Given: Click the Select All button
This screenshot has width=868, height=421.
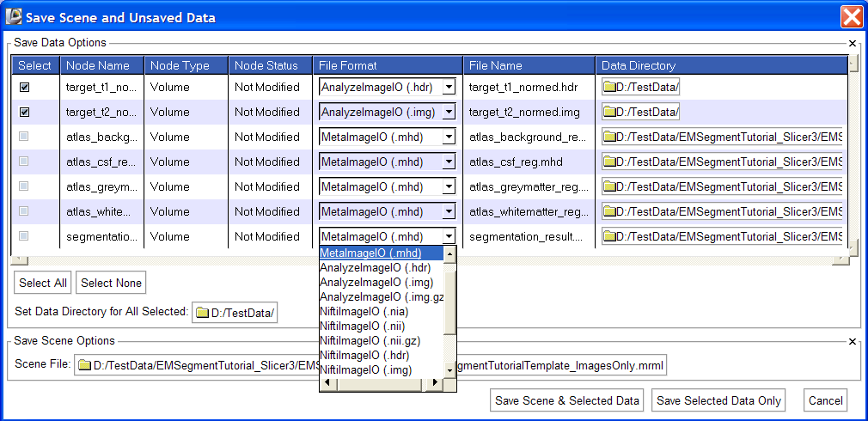Looking at the screenshot, I should [43, 283].
